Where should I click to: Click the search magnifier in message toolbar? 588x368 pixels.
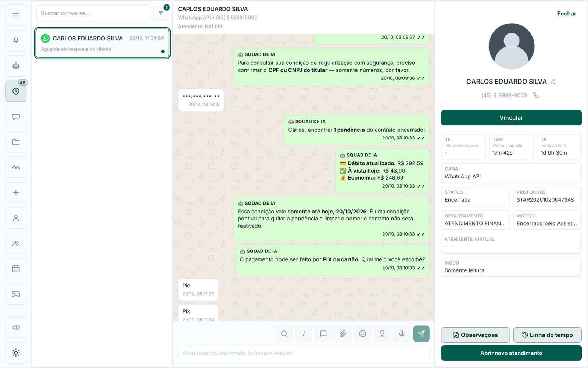(x=284, y=334)
